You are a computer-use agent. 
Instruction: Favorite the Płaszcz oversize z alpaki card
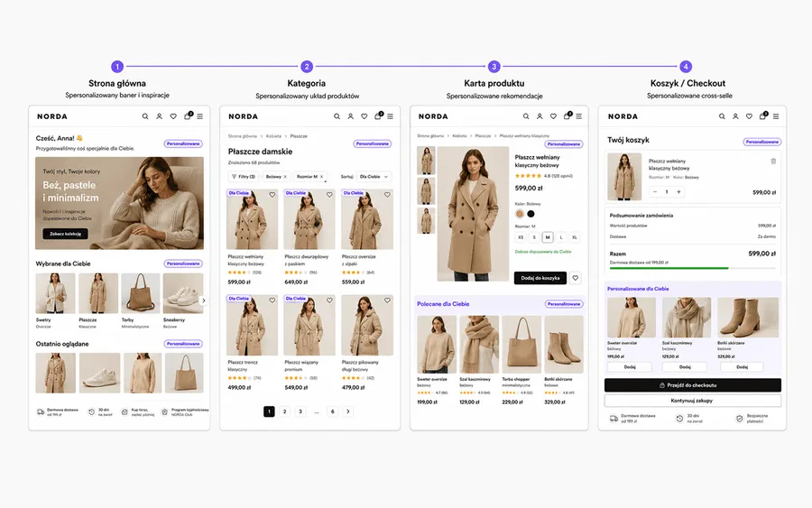pos(387,195)
